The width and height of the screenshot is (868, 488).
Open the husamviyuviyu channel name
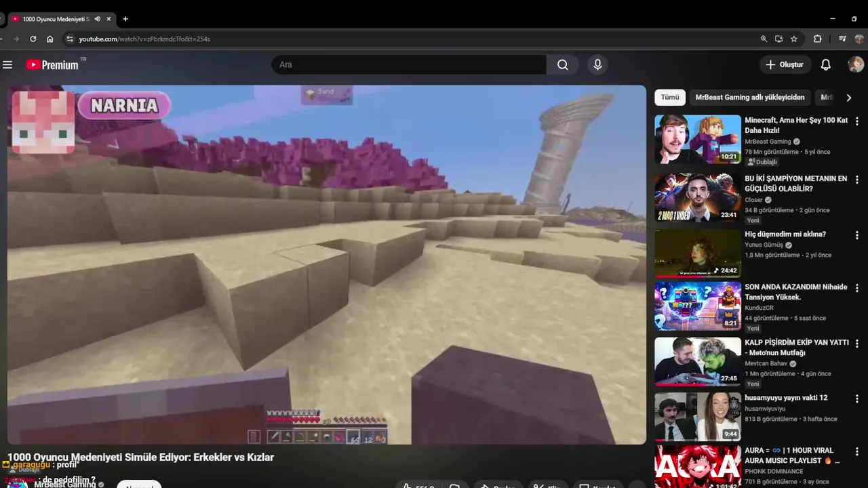click(765, 409)
